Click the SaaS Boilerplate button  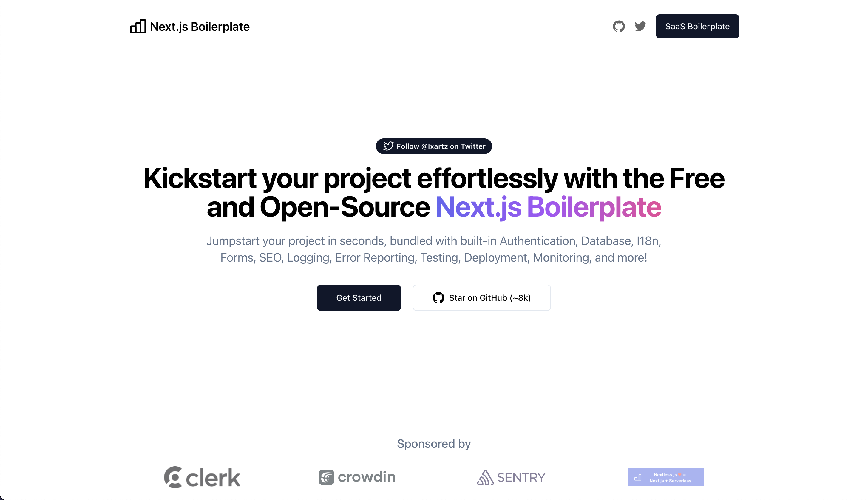pyautogui.click(x=697, y=26)
